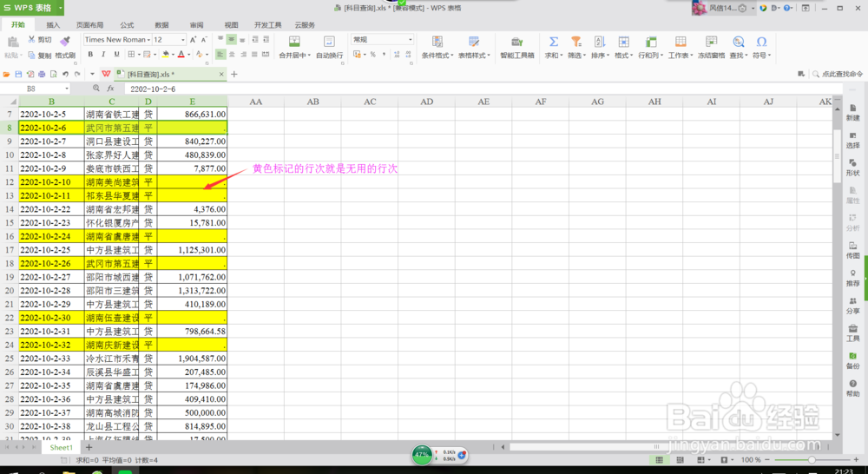Toggle bold formatting button
Image resolution: width=868 pixels, height=474 pixels.
click(x=90, y=55)
